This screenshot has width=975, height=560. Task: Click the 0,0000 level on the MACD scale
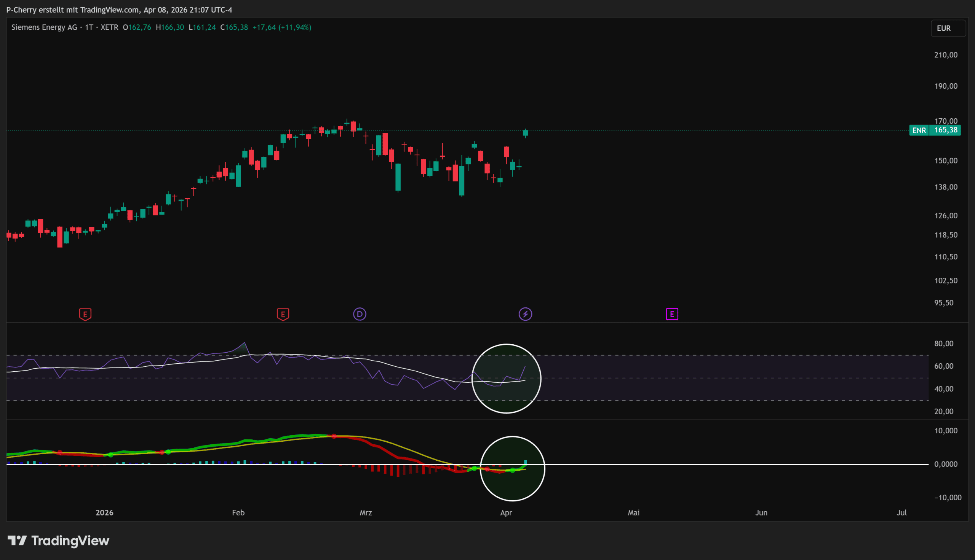(946, 464)
